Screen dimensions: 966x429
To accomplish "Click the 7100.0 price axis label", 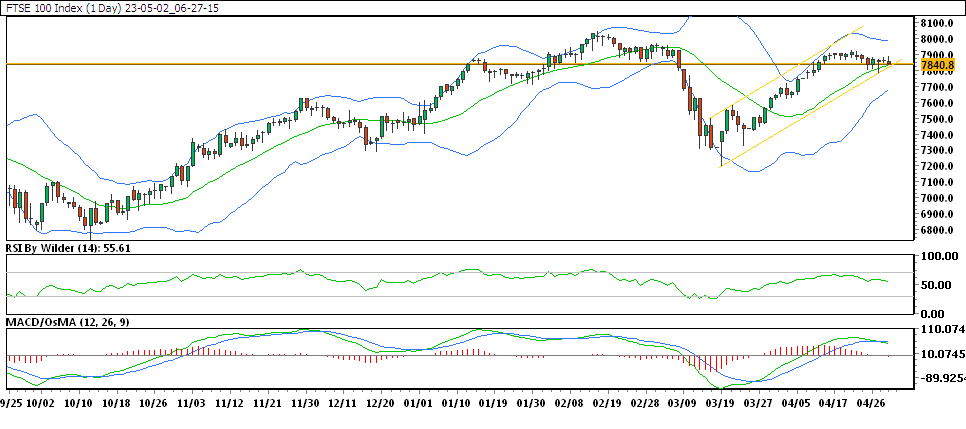I will pos(937,182).
